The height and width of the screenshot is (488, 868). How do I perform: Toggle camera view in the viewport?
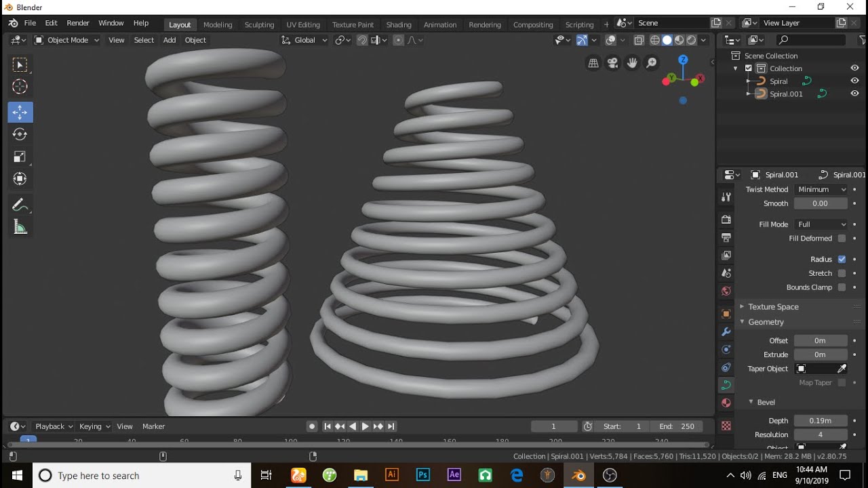[613, 63]
